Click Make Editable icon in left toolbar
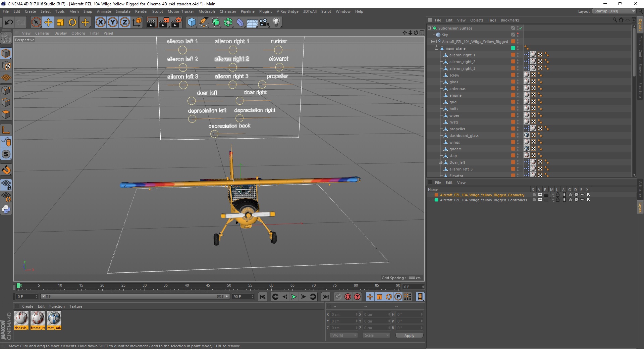644x349 pixels. (x=6, y=38)
